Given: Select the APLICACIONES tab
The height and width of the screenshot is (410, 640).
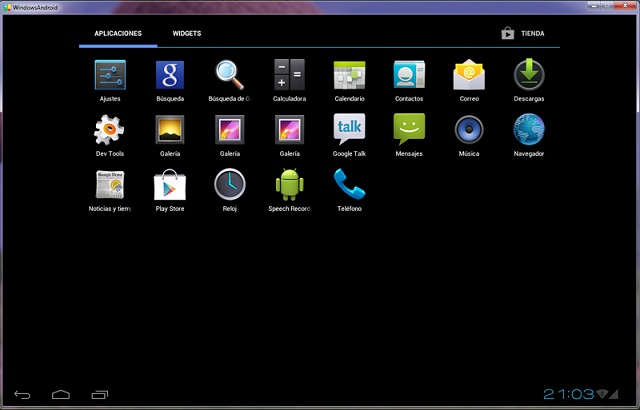Looking at the screenshot, I should [118, 33].
